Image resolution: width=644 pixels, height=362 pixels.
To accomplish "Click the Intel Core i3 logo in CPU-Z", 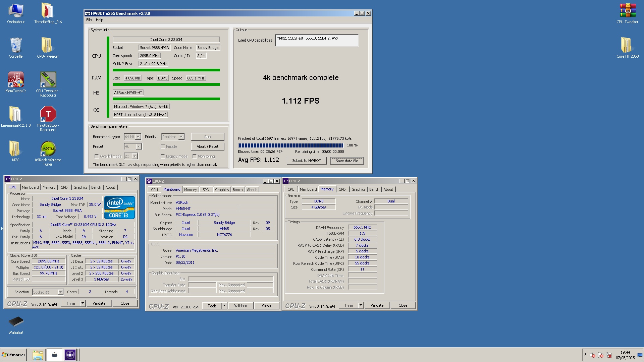I will (x=119, y=207).
